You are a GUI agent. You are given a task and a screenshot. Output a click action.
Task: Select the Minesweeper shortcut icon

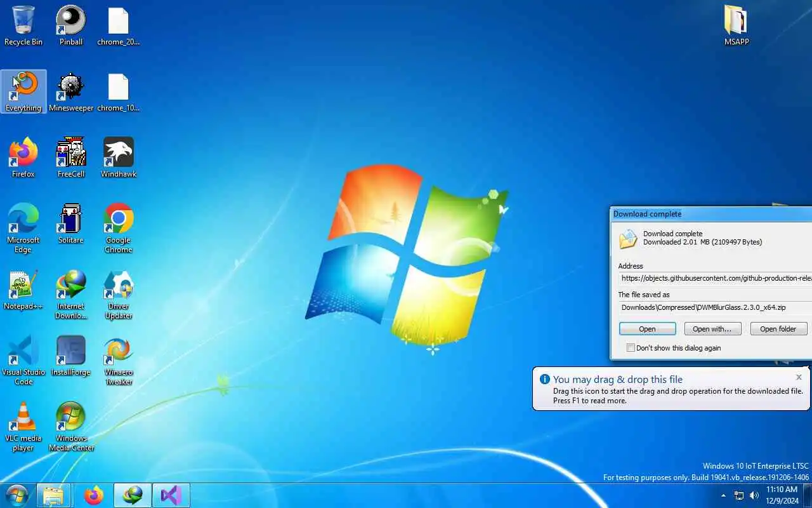click(71, 91)
